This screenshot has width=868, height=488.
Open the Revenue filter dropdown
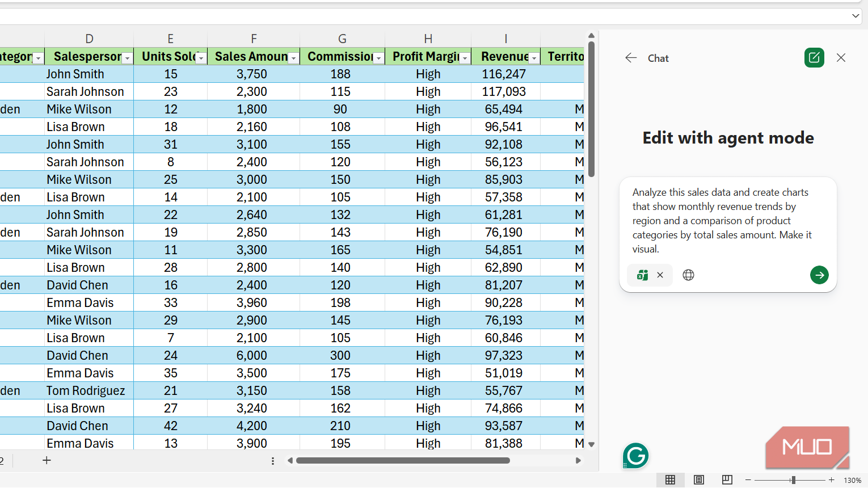point(534,58)
